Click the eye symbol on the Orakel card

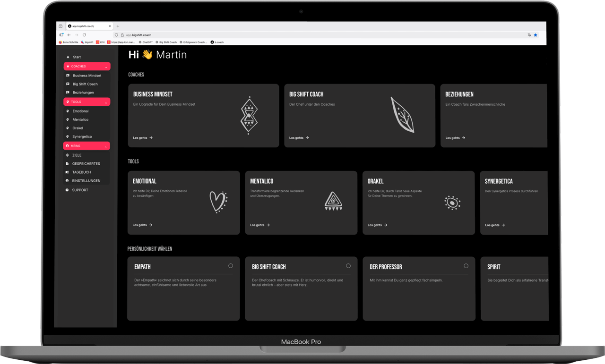tap(452, 203)
